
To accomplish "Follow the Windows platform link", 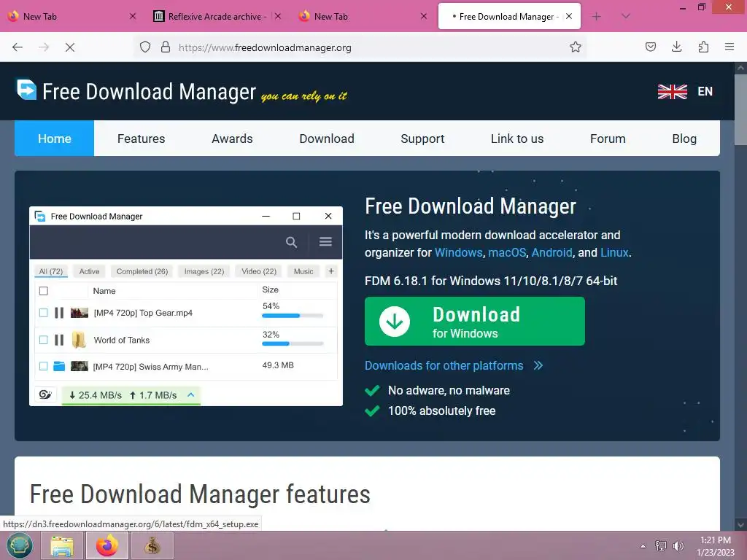I will pyautogui.click(x=458, y=252).
